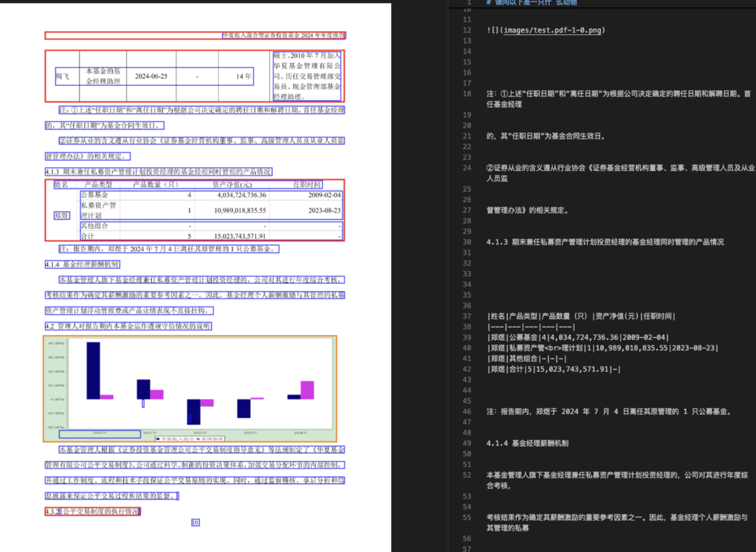
Task: Click the 15,023,743,571.91 total in PDF table
Action: pyautogui.click(x=240, y=236)
